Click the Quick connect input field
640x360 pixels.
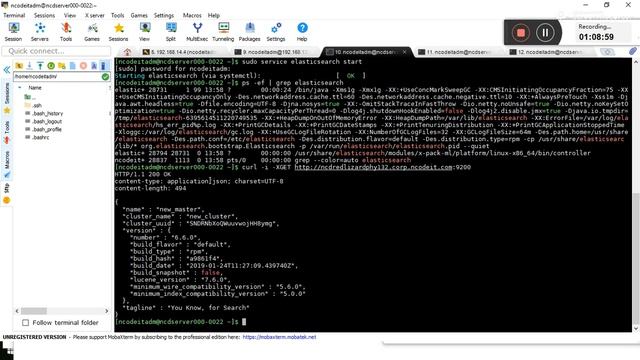click(56, 51)
